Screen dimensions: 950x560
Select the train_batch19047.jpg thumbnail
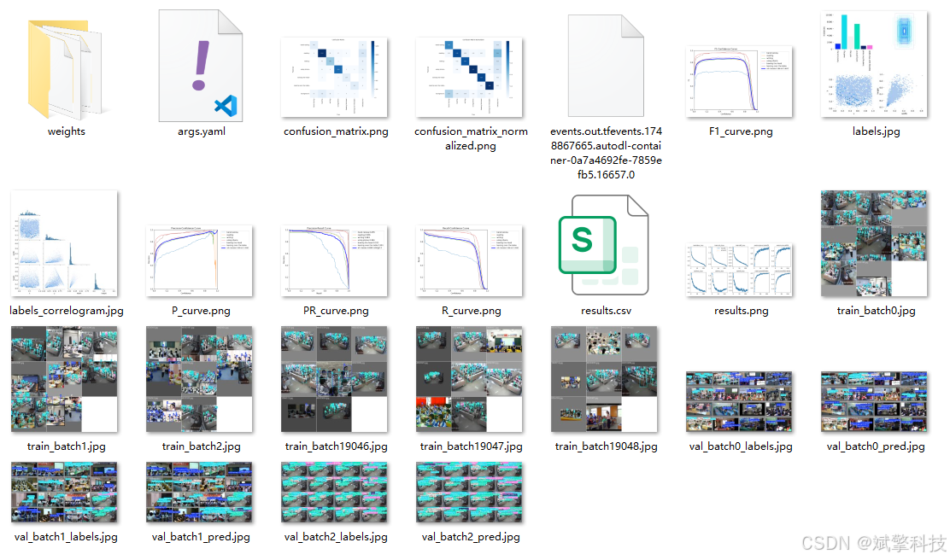[x=471, y=379]
